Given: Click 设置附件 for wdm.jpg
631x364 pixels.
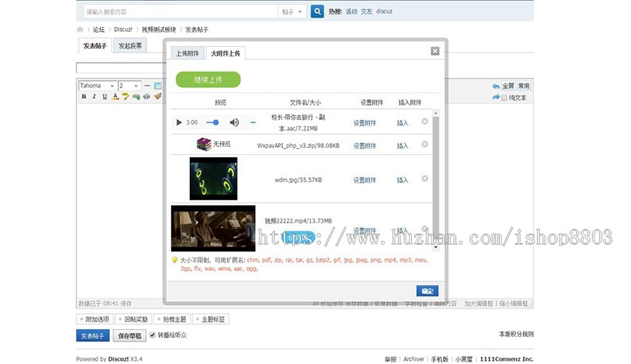Looking at the screenshot, I should click(365, 180).
